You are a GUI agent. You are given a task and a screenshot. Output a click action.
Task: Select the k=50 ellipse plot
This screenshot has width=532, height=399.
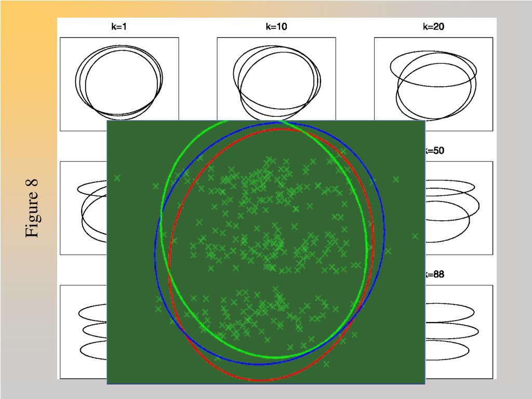(x=459, y=208)
